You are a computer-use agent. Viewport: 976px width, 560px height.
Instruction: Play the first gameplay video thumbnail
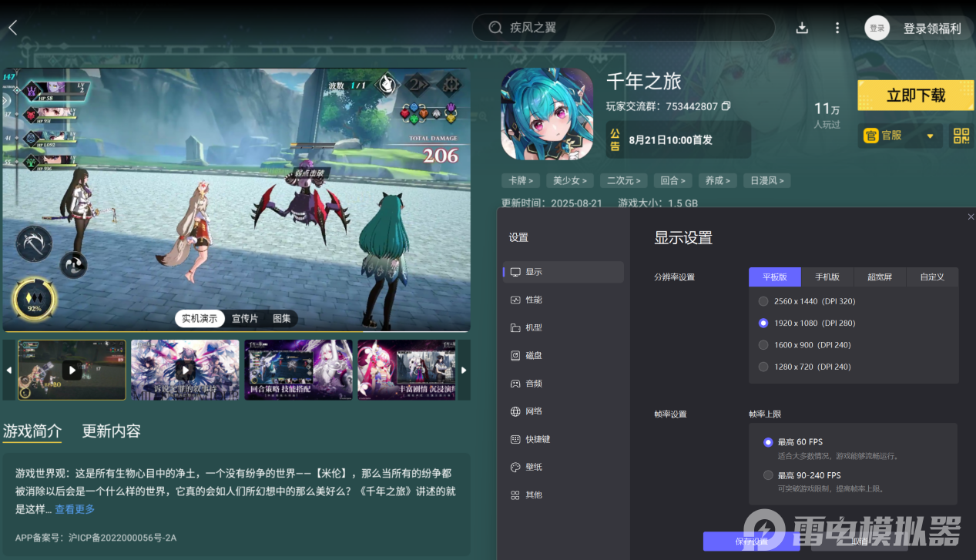(x=72, y=370)
